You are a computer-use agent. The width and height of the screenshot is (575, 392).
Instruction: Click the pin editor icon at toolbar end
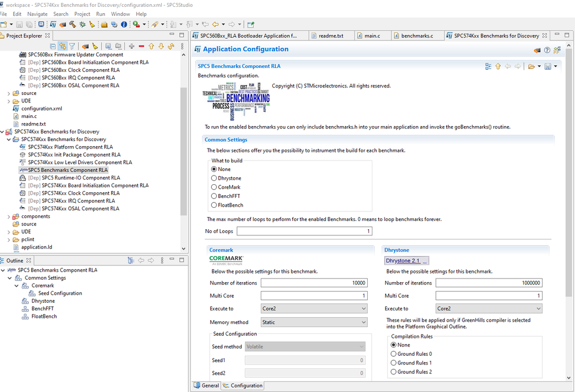(251, 25)
